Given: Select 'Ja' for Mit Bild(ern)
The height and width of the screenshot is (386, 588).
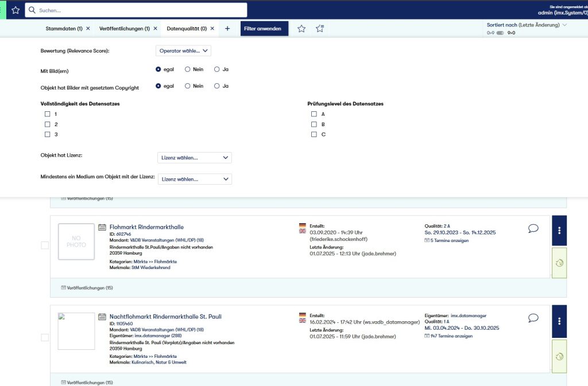Looking at the screenshot, I should (x=217, y=69).
